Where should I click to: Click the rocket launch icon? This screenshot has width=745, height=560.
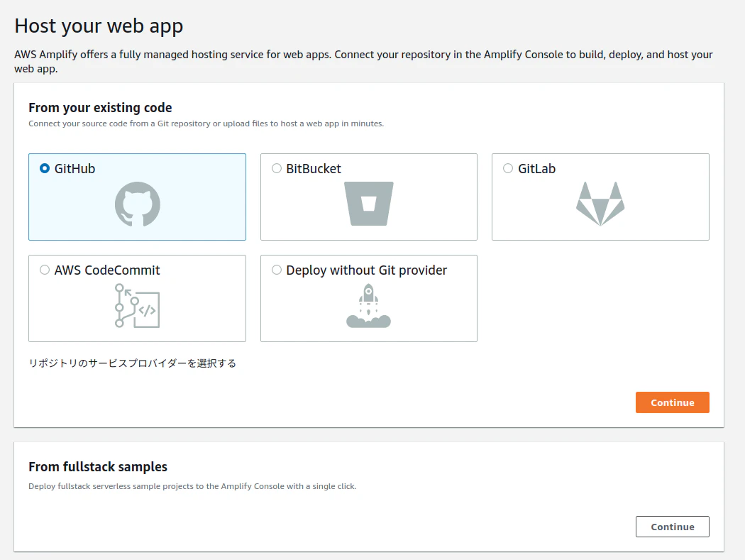[x=369, y=306]
